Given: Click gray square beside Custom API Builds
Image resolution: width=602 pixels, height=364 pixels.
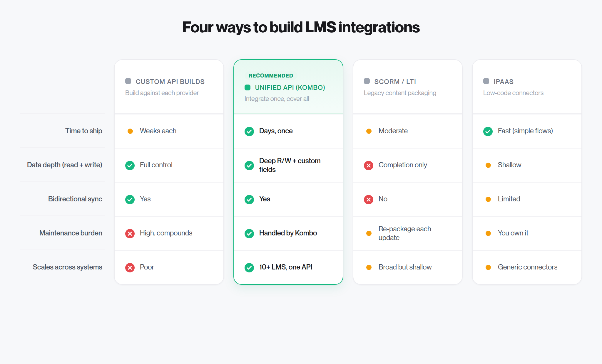Looking at the screenshot, I should coord(128,81).
